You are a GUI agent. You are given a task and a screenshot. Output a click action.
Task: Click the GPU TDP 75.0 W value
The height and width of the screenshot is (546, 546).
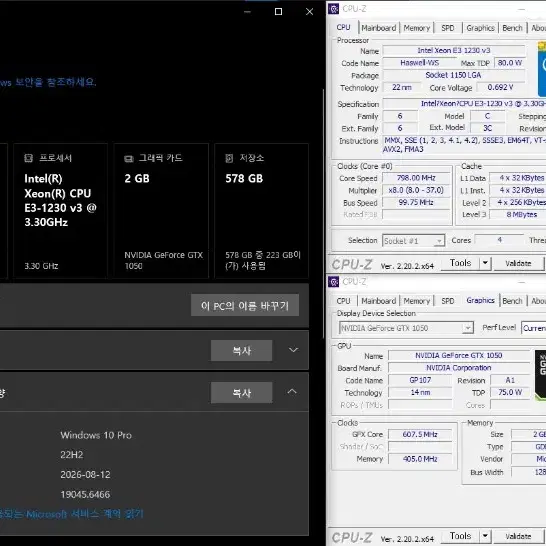(x=509, y=392)
